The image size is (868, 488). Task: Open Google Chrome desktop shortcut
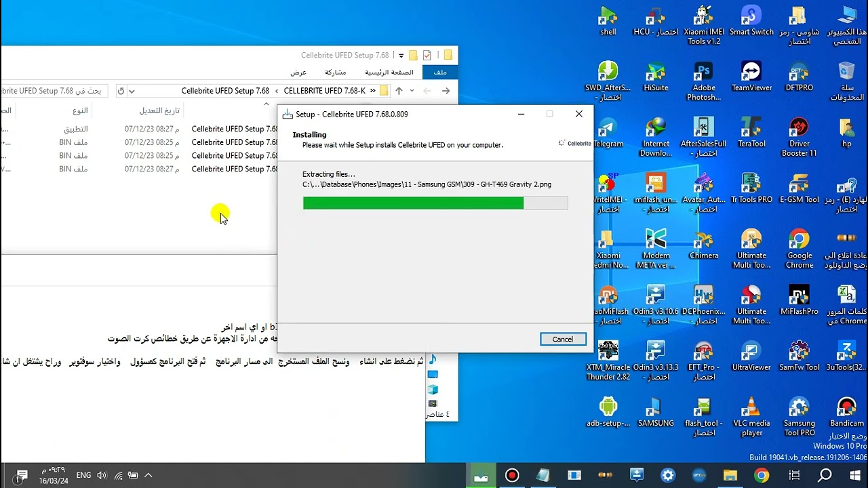(800, 249)
